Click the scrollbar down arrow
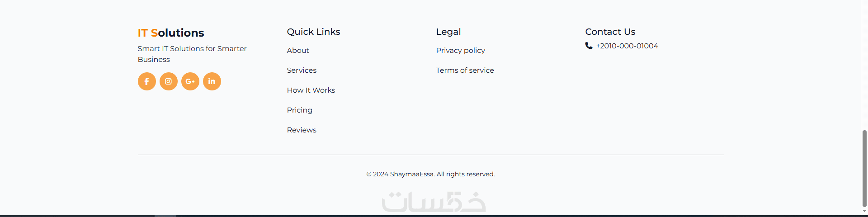The image size is (868, 217). (864, 211)
